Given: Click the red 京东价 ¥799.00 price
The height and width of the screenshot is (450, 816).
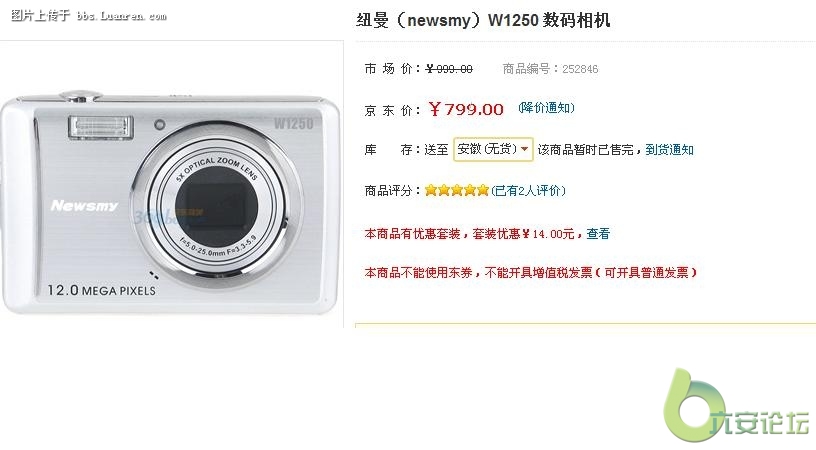Looking at the screenshot, I should pyautogui.click(x=466, y=109).
